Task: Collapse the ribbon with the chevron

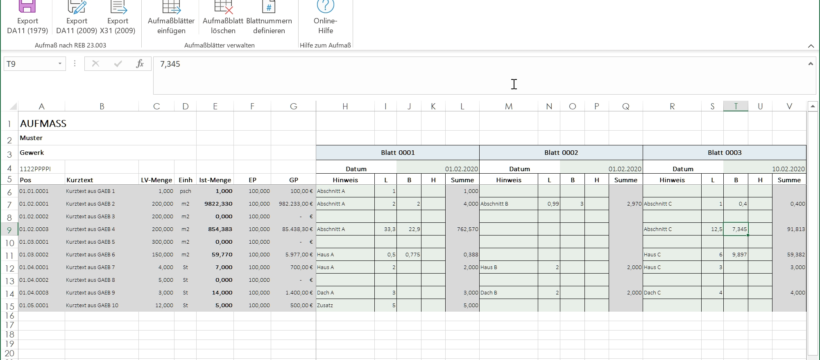Action: click(x=811, y=46)
